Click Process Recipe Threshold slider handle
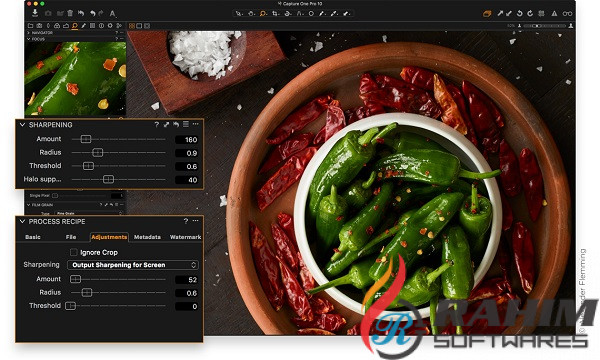600x360 pixels. [70, 306]
